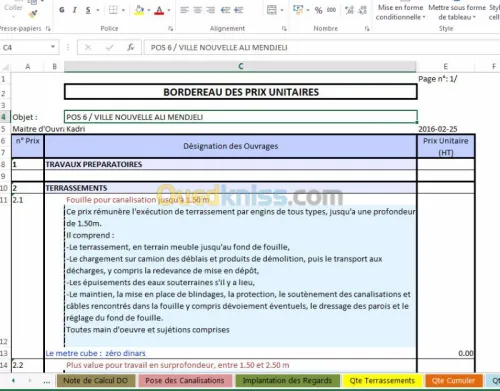The width and height of the screenshot is (500, 391).
Task: Decrease the cell indent
Action: 225,10
